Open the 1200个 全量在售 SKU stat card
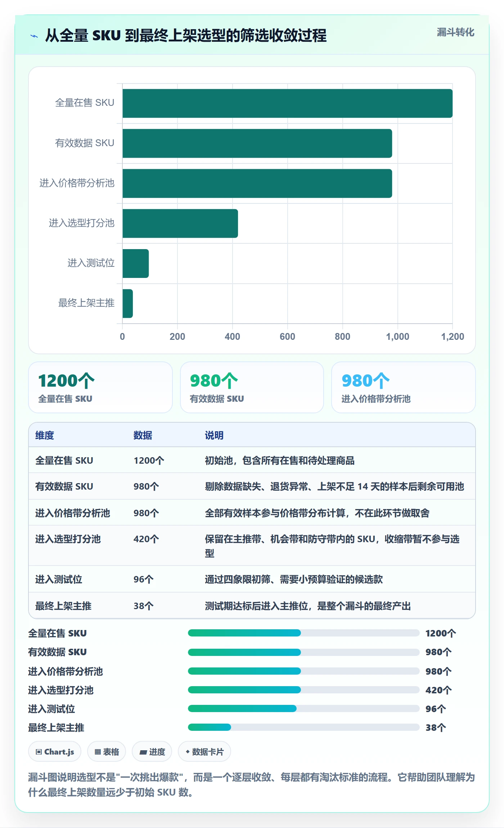 tap(100, 387)
